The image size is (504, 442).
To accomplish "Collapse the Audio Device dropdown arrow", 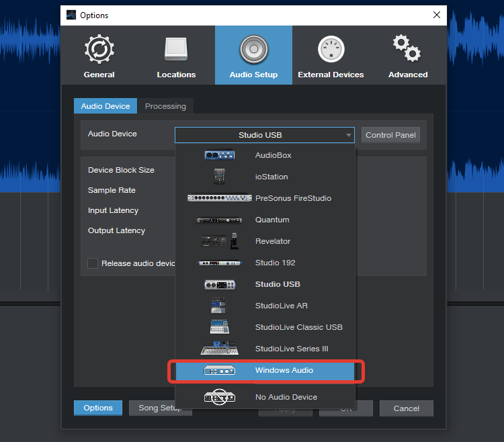I will [348, 135].
